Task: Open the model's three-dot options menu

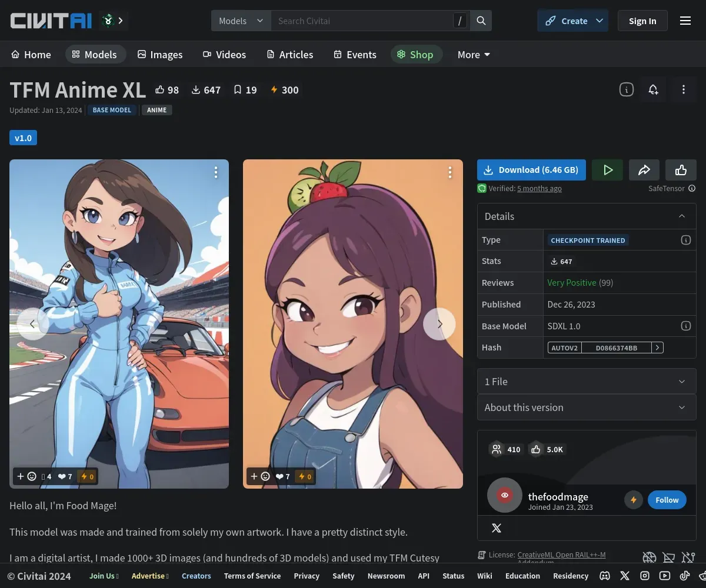Action: 683,89
